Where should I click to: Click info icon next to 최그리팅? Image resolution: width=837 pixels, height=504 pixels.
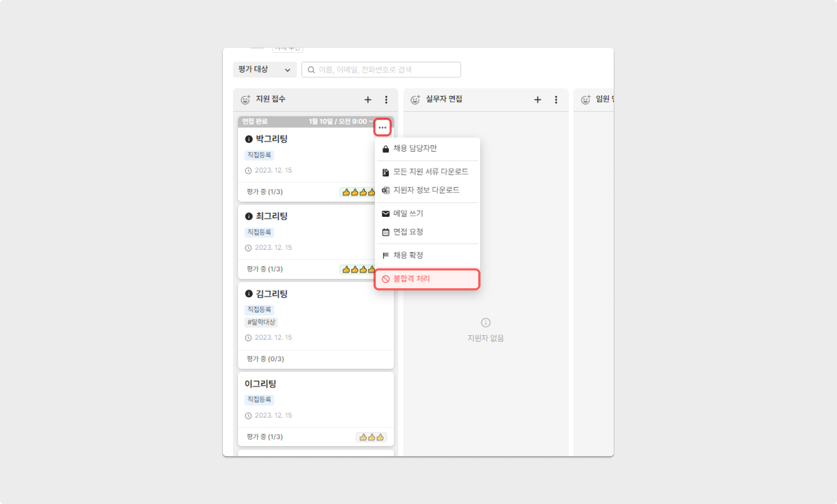249,216
